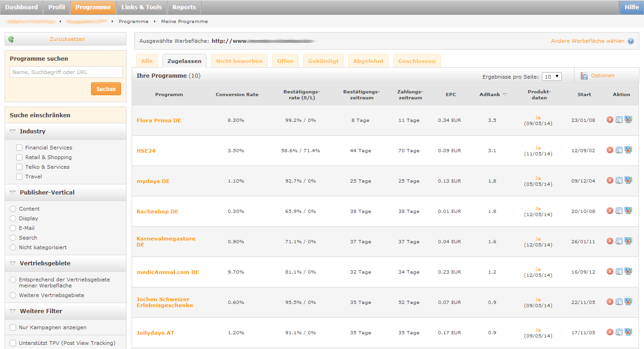Click the red cancel icon for Karnevalmegastore DE

[x=610, y=241]
